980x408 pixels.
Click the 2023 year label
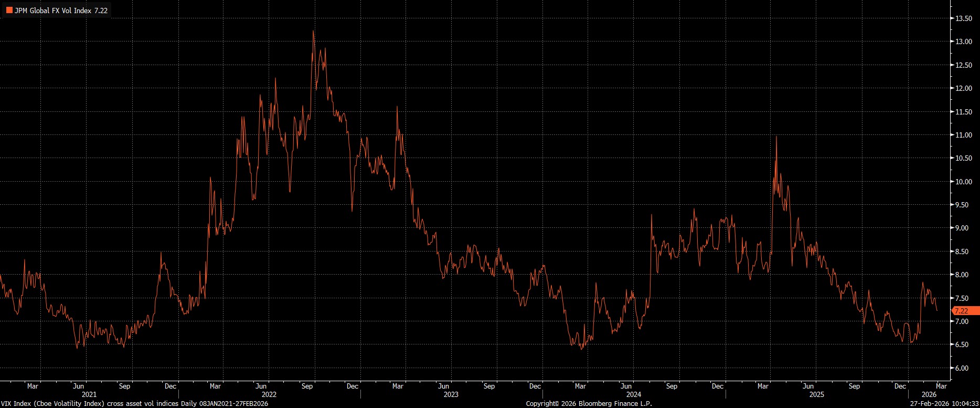(451, 394)
